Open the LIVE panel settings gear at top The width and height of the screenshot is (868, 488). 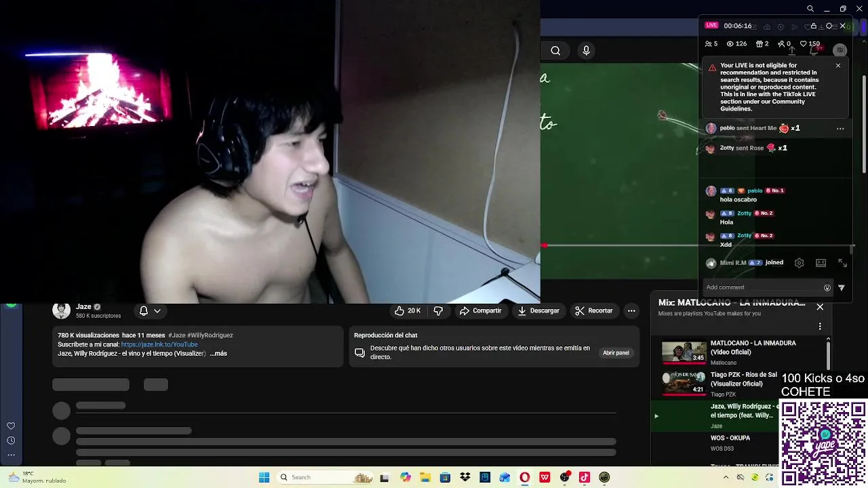829,26
